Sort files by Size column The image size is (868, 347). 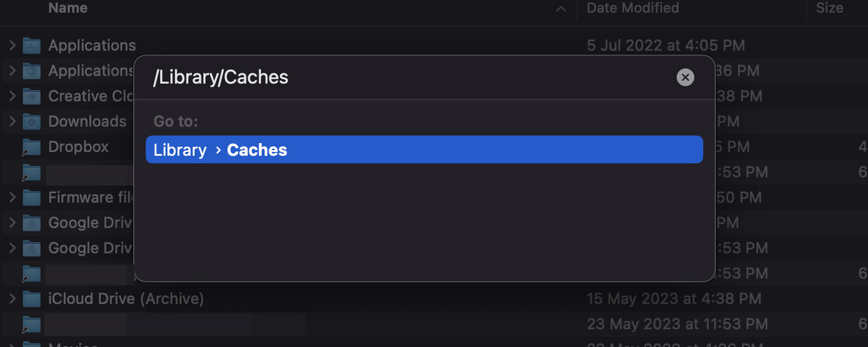pyautogui.click(x=829, y=8)
